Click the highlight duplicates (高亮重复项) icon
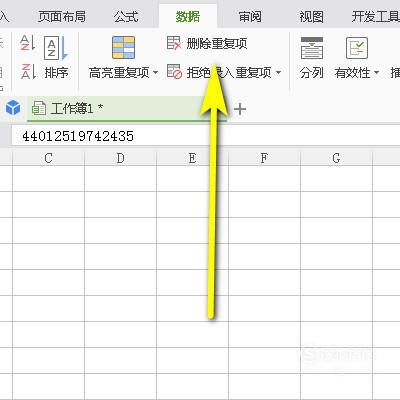Image resolution: width=400 pixels, height=400 pixels. [x=123, y=48]
